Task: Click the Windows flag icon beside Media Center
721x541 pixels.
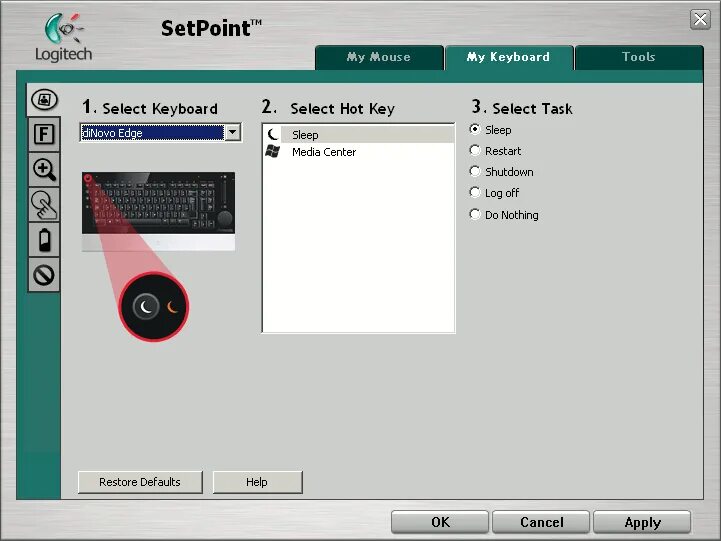Action: pyautogui.click(x=273, y=152)
